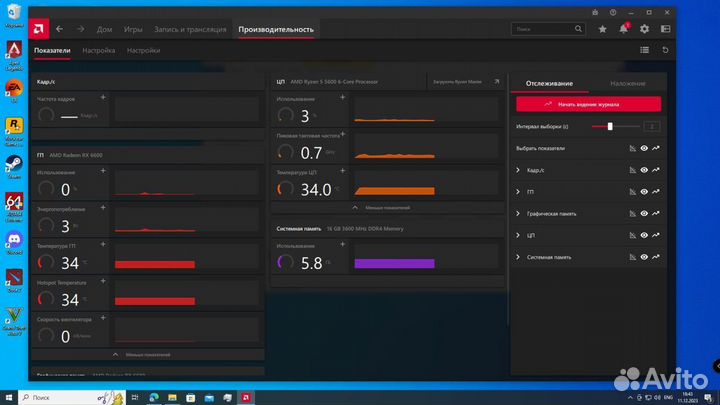Switch to the Наложение tab
Screen dimensions: 720x405
click(628, 83)
